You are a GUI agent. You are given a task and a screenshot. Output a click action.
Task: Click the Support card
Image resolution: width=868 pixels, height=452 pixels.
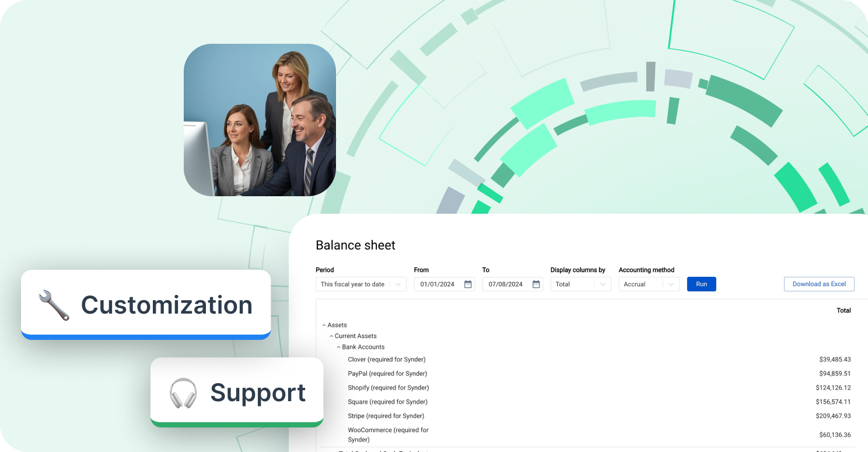coord(237,392)
